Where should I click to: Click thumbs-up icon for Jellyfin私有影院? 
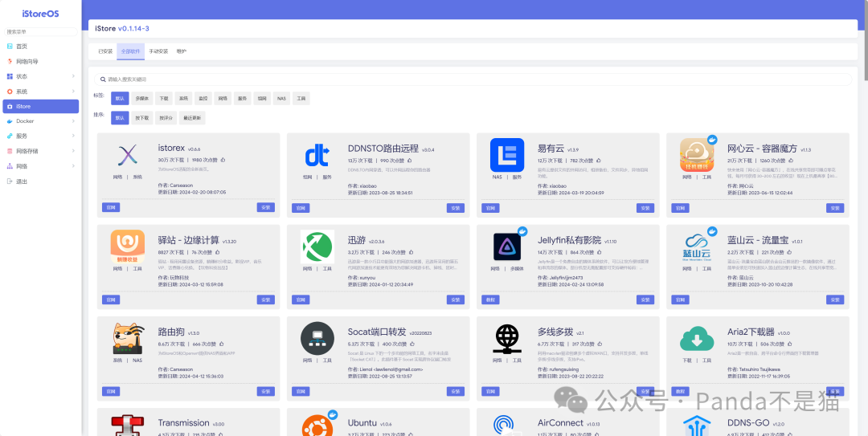coord(600,252)
